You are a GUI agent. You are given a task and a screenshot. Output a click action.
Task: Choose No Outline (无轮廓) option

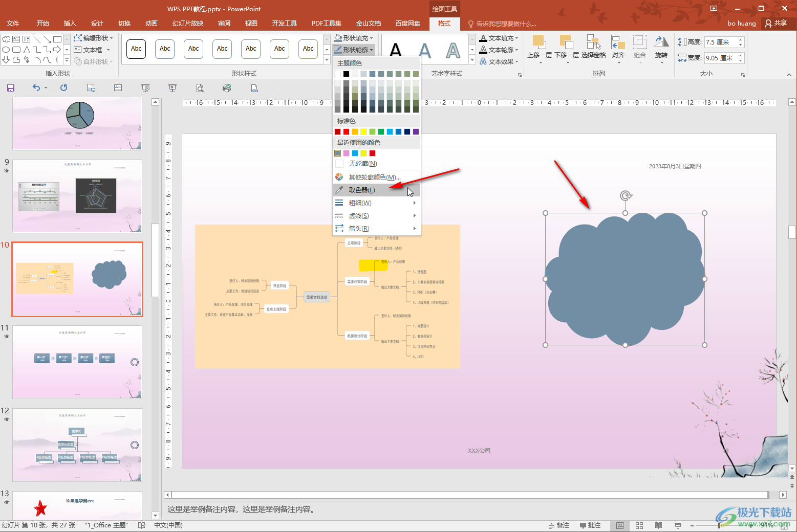click(377, 163)
